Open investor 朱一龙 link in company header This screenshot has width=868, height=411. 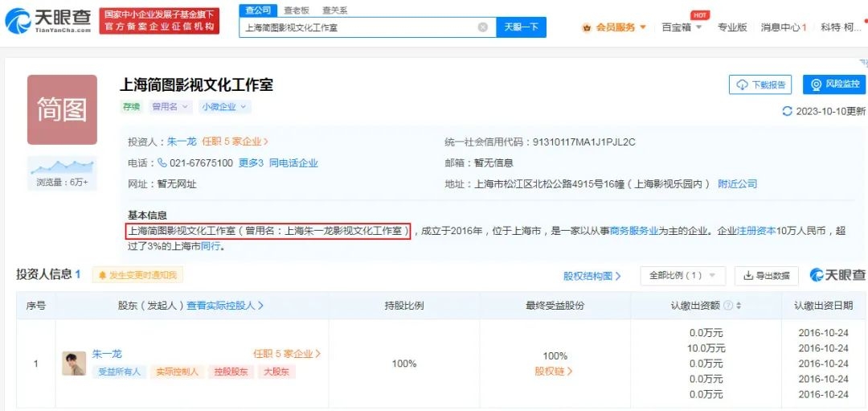[182, 142]
